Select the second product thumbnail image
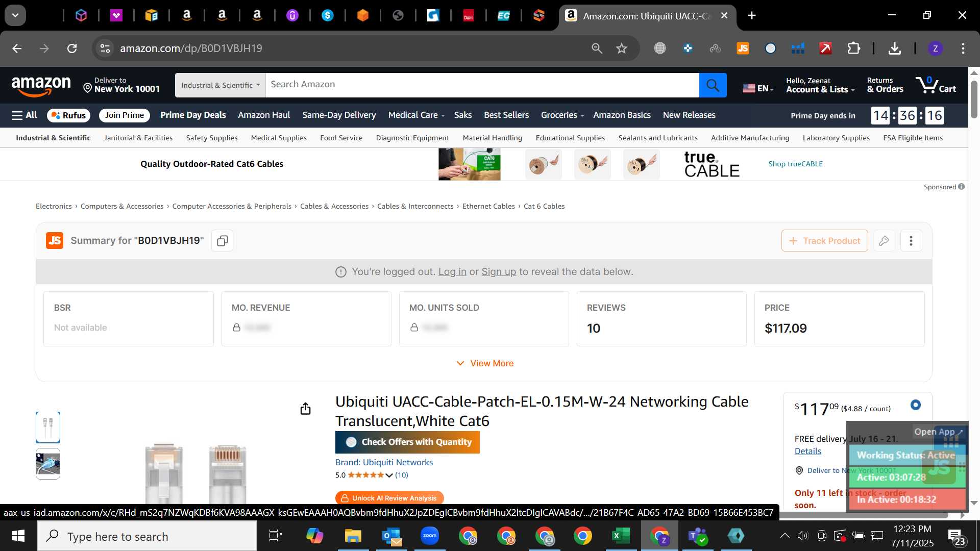 tap(48, 464)
